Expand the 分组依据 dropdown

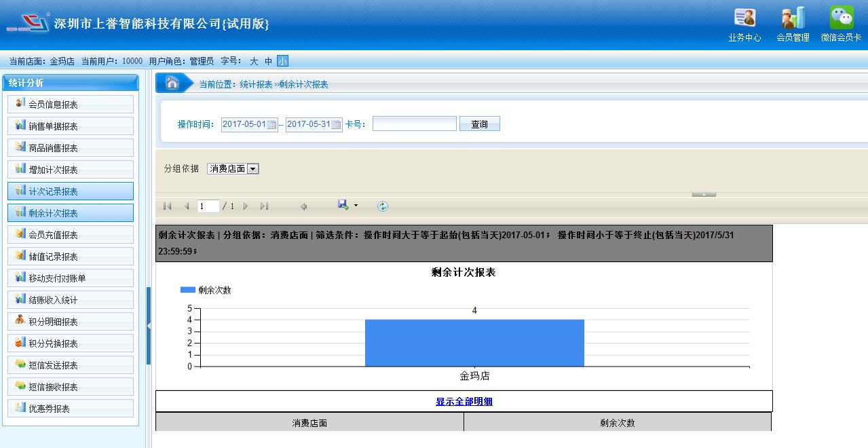tap(252, 169)
